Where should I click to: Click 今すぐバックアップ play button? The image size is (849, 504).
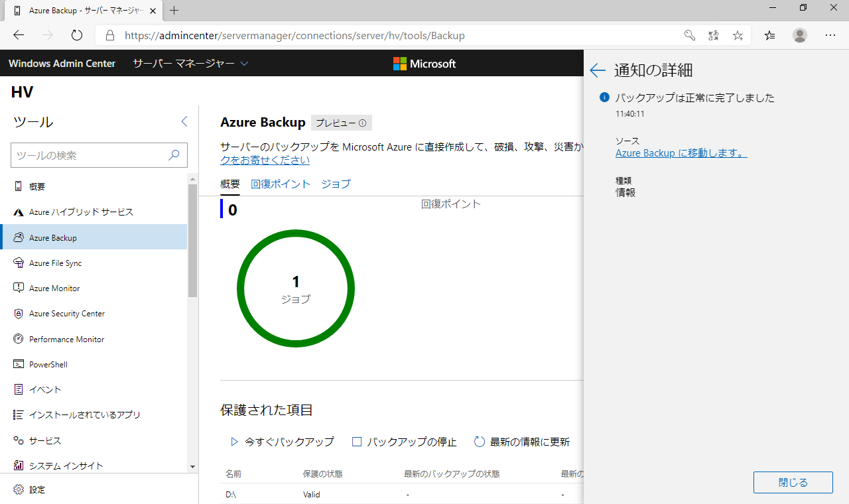coord(282,442)
